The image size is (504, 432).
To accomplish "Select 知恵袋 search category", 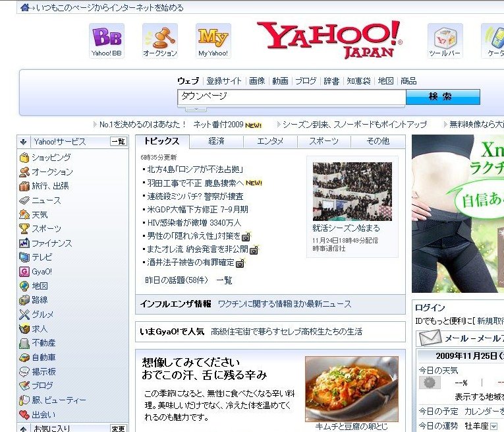I will click(358, 80).
